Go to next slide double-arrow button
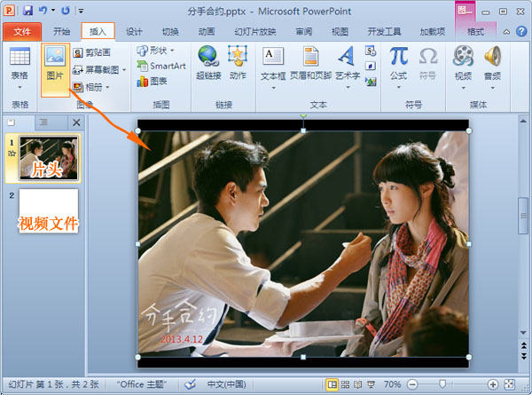This screenshot has width=532, height=395. click(523, 356)
